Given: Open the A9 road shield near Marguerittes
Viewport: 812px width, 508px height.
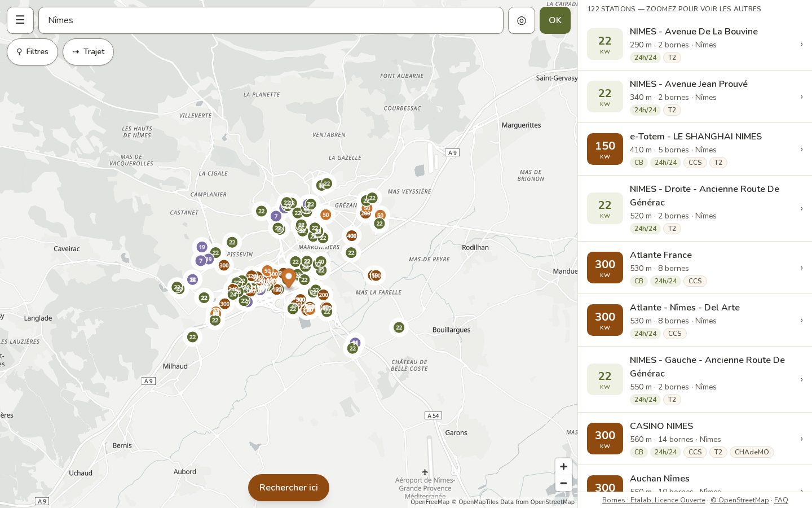Looking at the screenshot, I should (x=452, y=152).
